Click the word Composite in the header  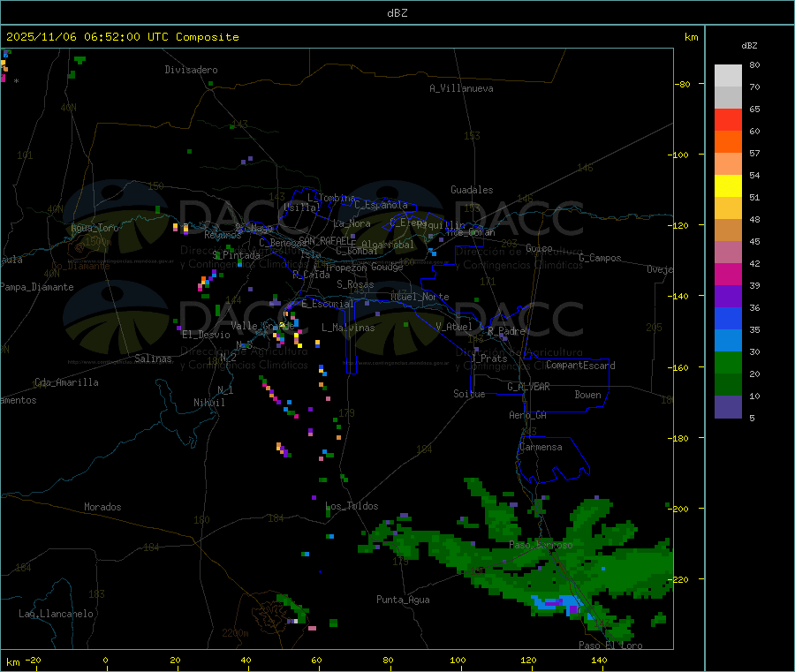(208, 37)
